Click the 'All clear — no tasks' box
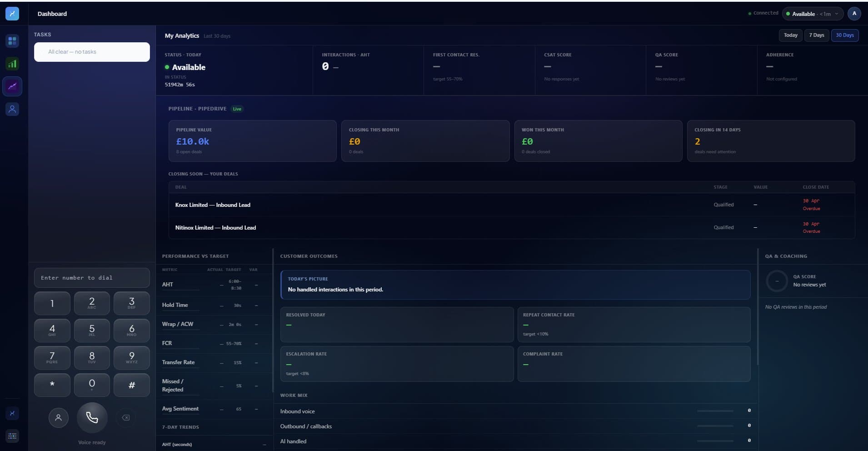Screen dimensions: 868x451 point(92,52)
